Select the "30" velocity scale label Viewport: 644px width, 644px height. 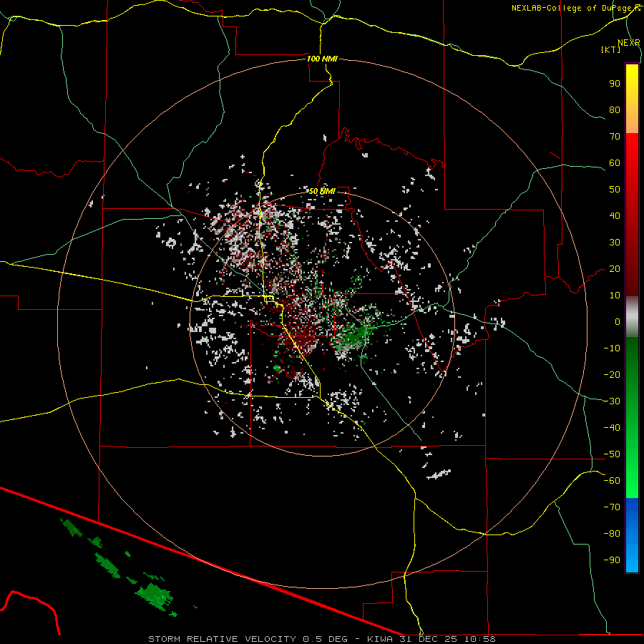pyautogui.click(x=615, y=243)
